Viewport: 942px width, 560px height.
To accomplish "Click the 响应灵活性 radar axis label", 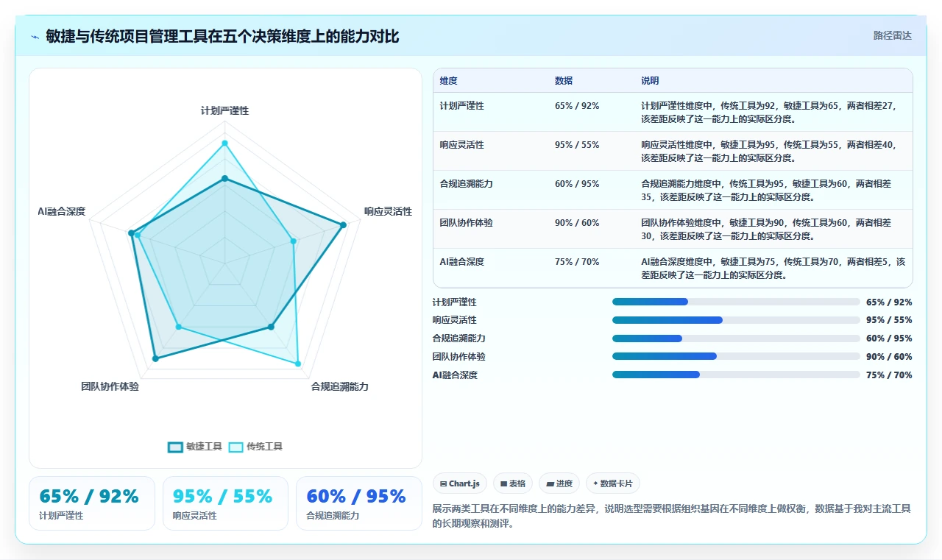I will [388, 212].
